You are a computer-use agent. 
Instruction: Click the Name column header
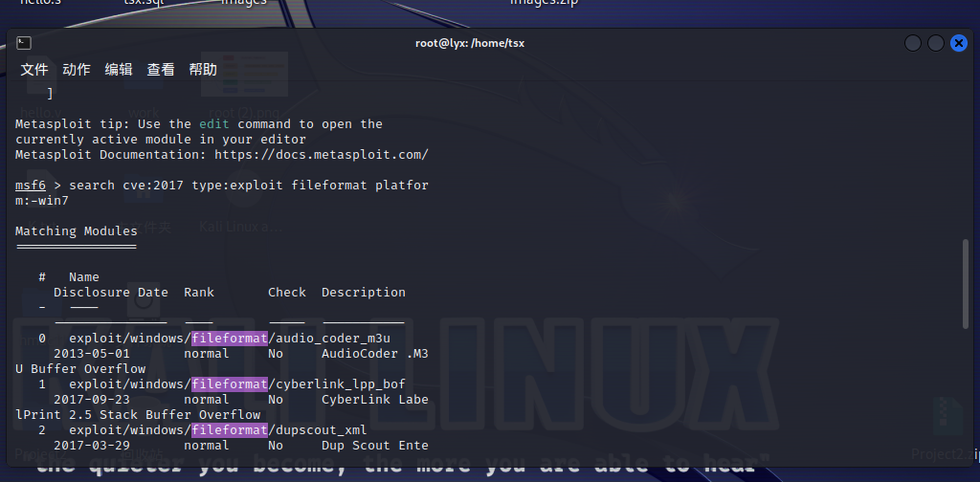(x=84, y=276)
